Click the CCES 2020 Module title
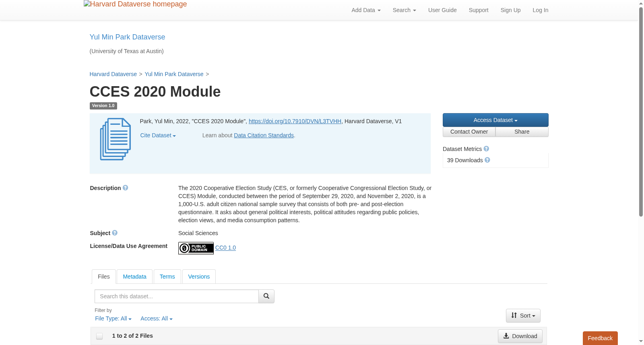644x345 pixels. point(155,91)
